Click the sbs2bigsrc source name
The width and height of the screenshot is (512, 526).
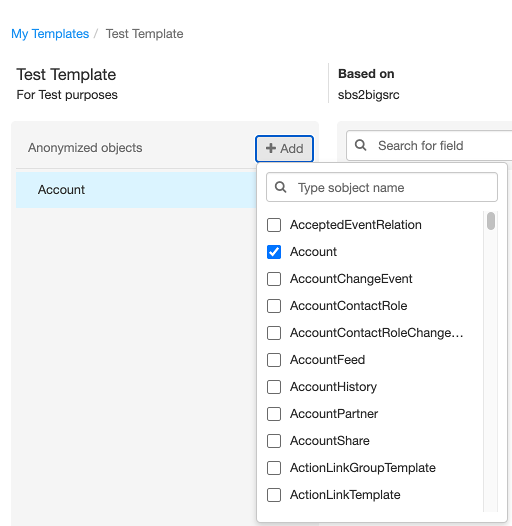click(369, 95)
